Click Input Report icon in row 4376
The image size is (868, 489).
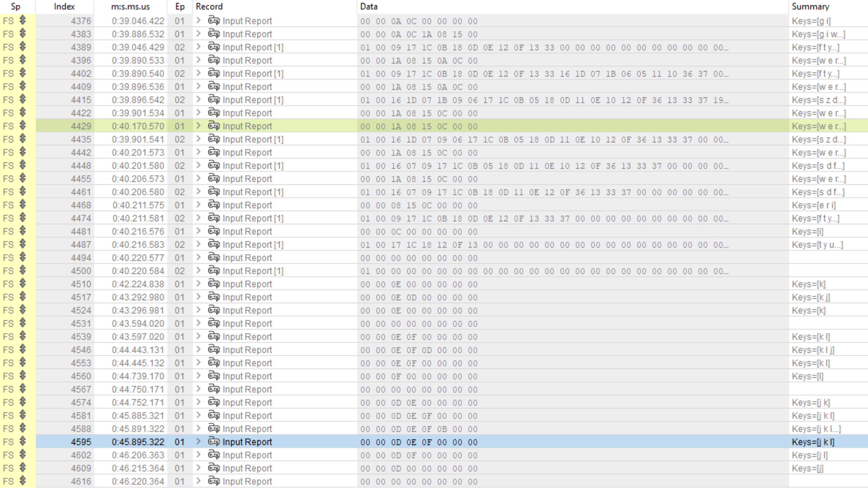pos(214,21)
